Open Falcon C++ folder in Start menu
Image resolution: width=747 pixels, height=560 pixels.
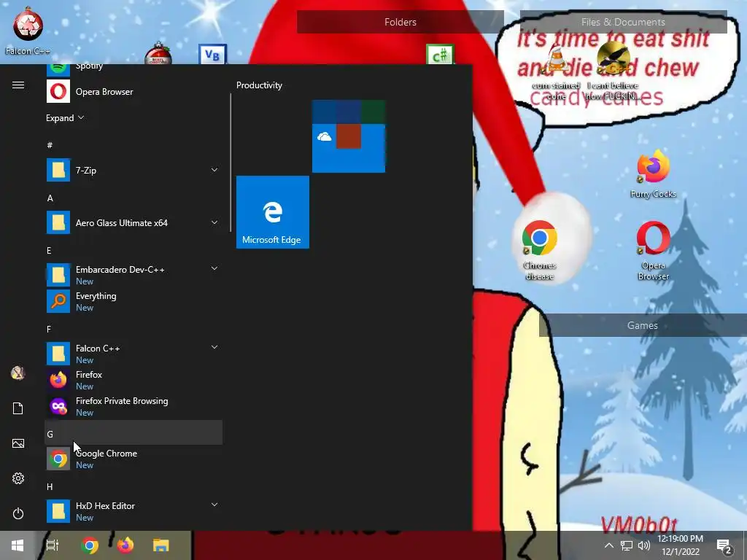(x=133, y=354)
